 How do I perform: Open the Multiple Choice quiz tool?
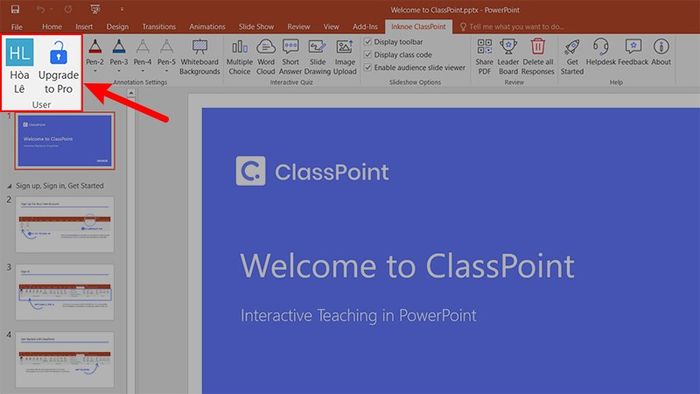click(239, 57)
